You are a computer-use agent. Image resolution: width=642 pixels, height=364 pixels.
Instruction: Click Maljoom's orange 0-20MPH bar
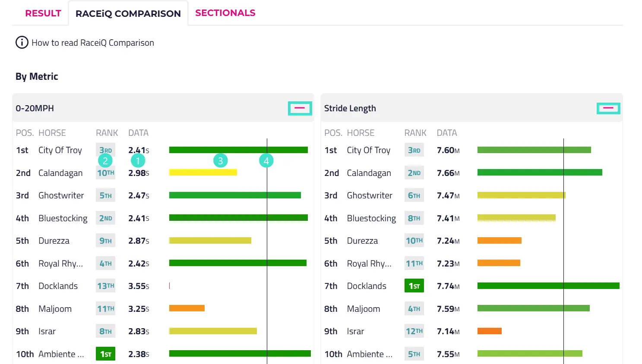pos(187,308)
